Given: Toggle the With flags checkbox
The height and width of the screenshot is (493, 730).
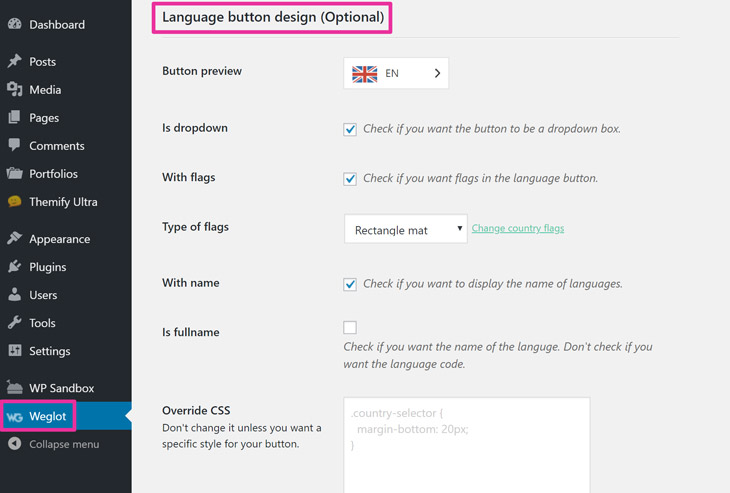Looking at the screenshot, I should 350,179.
